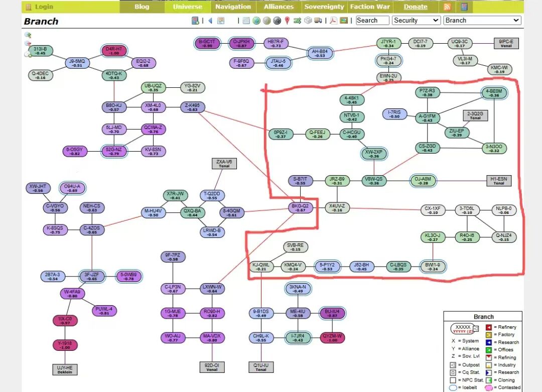This screenshot has height=392, width=542.
Task: Click the picture image icon in toolbar
Action: (x=344, y=21)
